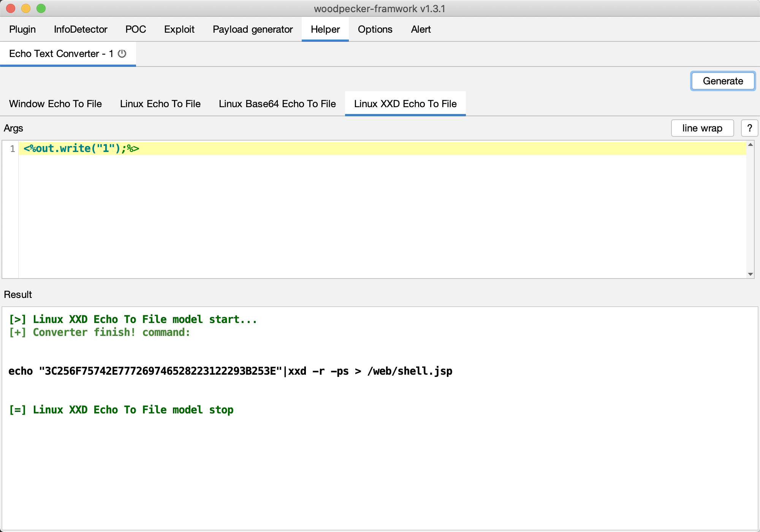Viewport: 760px width, 532px height.
Task: Click the scrollbar down arrow in Args
Action: click(750, 274)
